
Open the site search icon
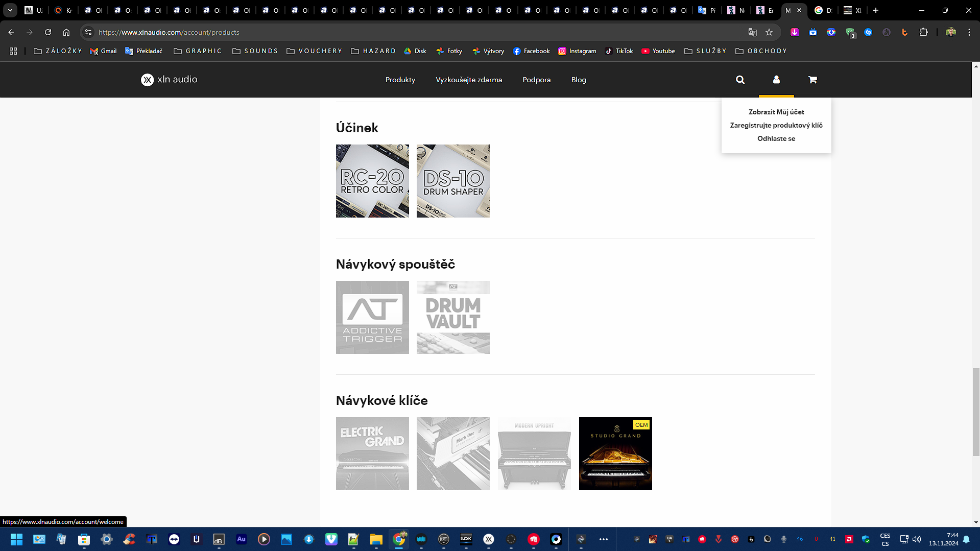point(740,80)
